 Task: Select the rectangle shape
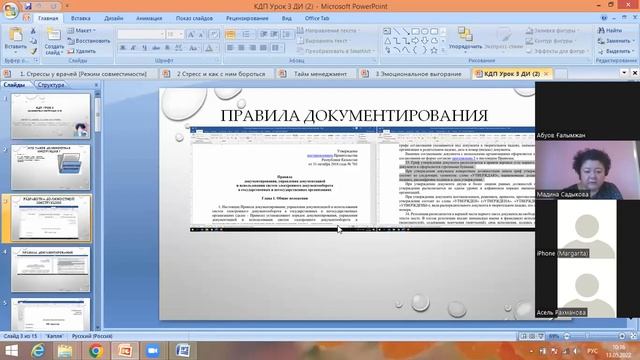click(416, 31)
